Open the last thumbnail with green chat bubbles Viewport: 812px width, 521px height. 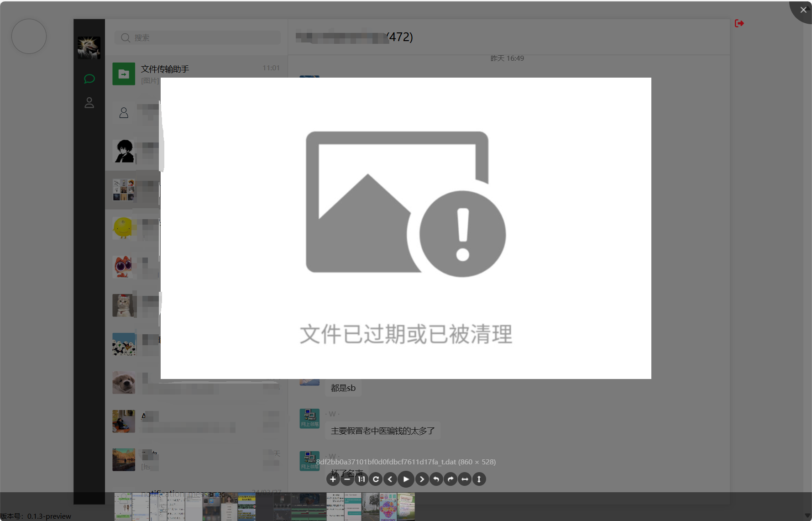coord(406,506)
